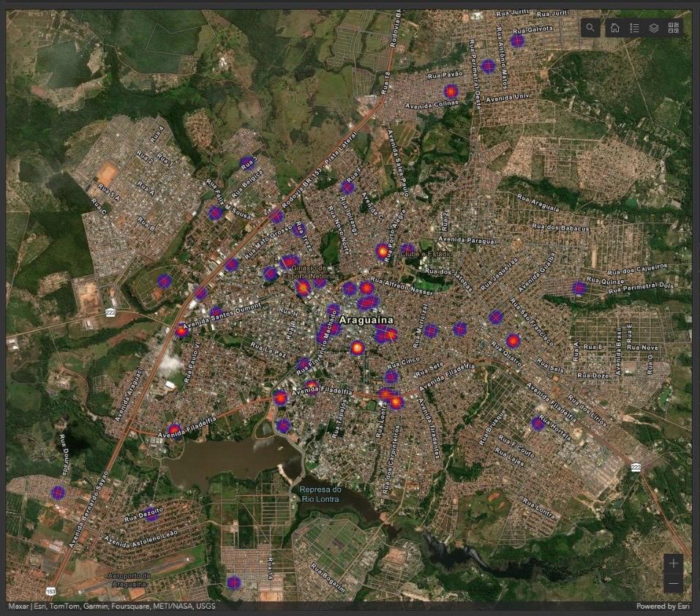This screenshot has height=616, width=700.
Task: Select the heat spot below Rua Dourada
Action: 58,493
